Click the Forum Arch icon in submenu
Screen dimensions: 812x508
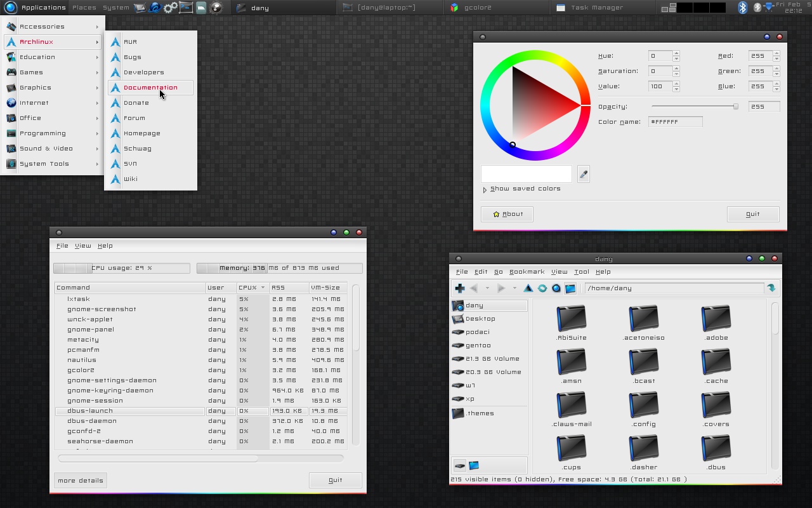coord(115,118)
